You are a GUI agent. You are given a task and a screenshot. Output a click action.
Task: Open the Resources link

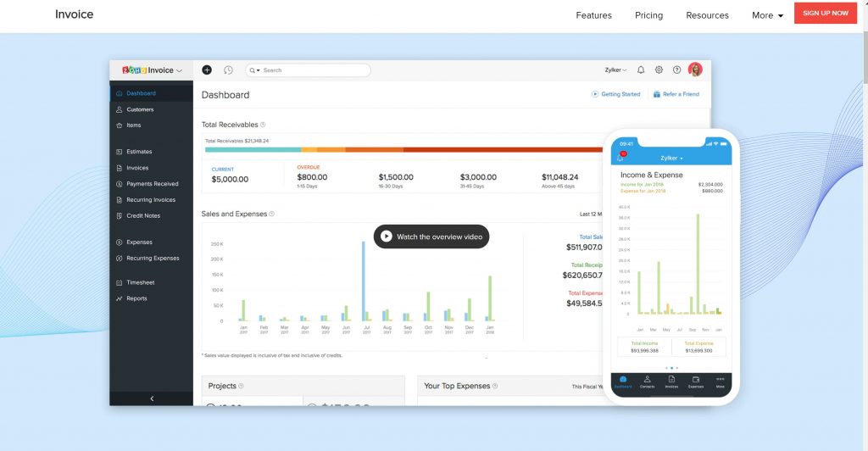[x=707, y=15]
